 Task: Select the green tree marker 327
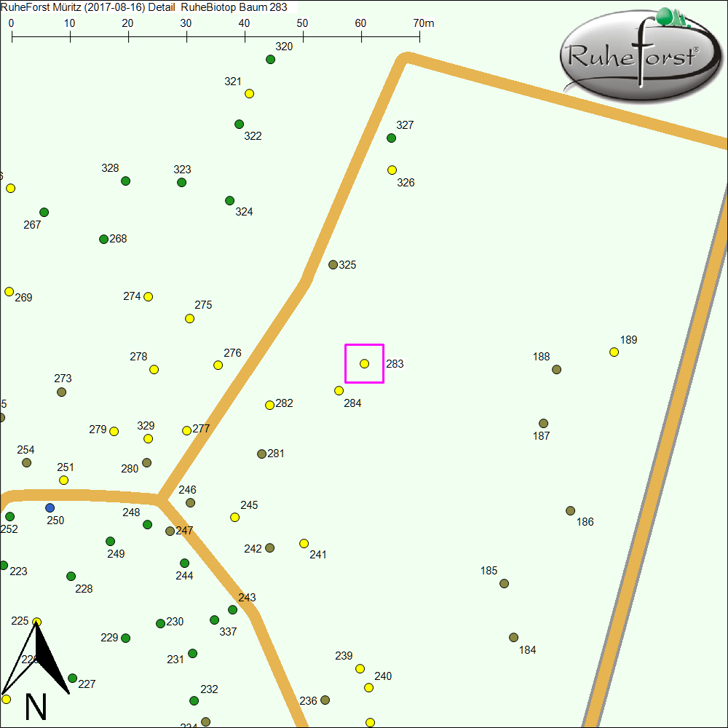(x=391, y=138)
